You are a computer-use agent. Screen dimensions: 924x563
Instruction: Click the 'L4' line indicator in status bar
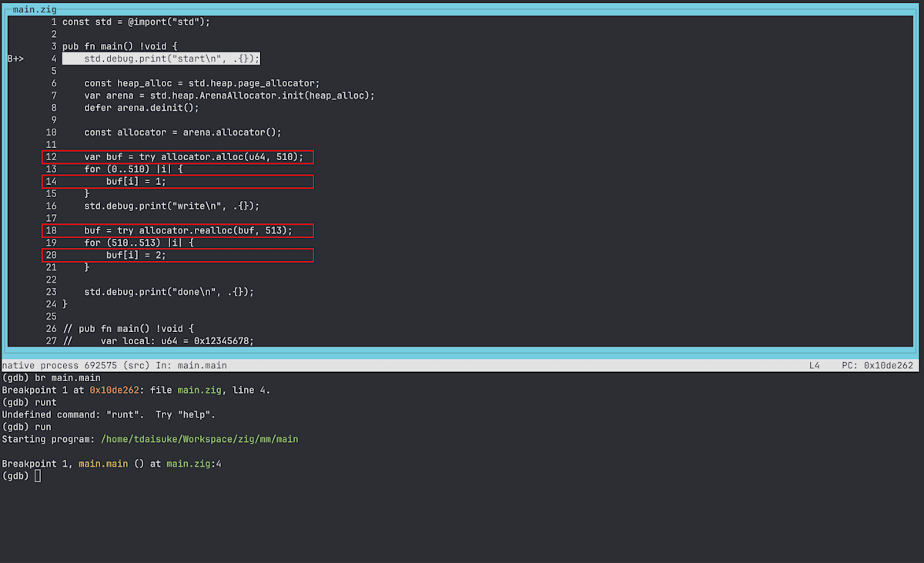point(815,365)
